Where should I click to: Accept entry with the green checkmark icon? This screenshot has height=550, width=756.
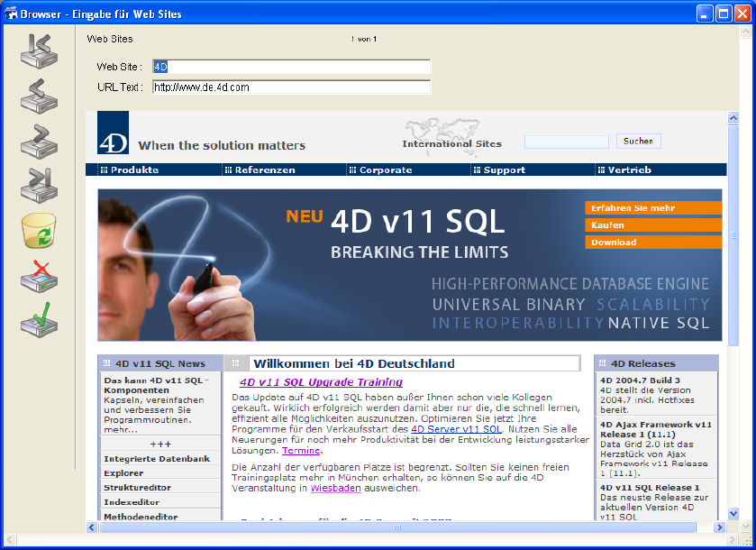[x=39, y=321]
